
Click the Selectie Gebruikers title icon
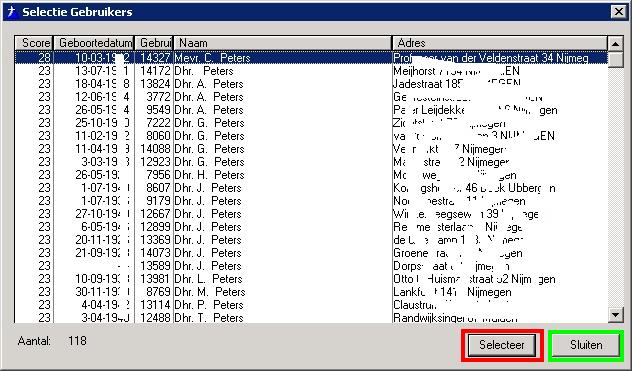[12, 12]
